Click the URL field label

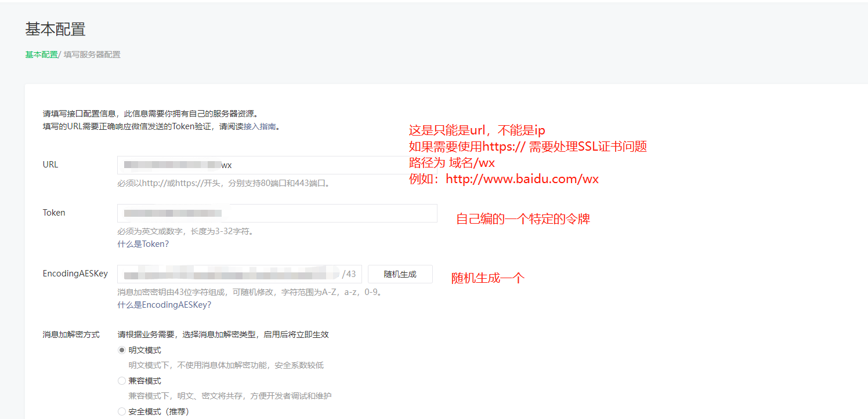(50, 165)
